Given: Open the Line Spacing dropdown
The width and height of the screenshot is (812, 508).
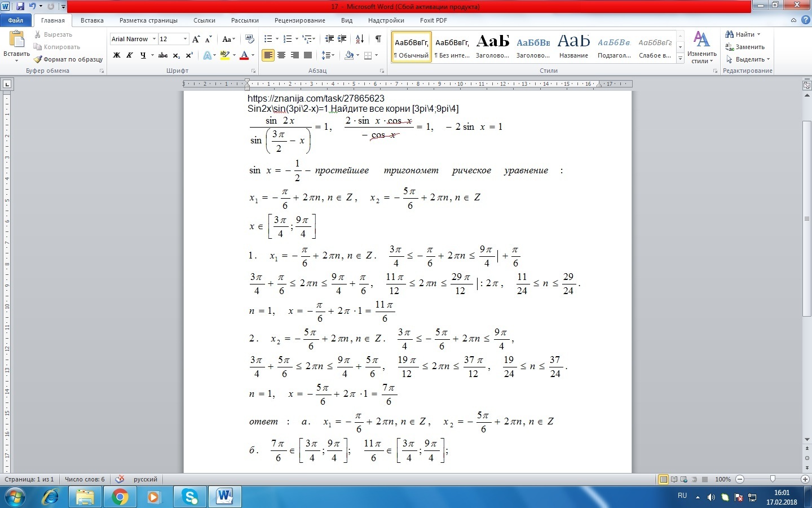Looking at the screenshot, I should point(328,55).
